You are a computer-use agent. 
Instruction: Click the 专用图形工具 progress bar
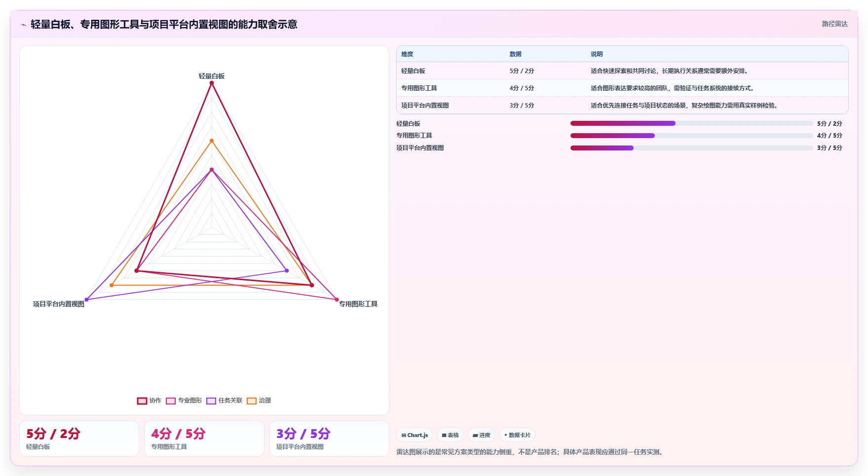(x=691, y=136)
